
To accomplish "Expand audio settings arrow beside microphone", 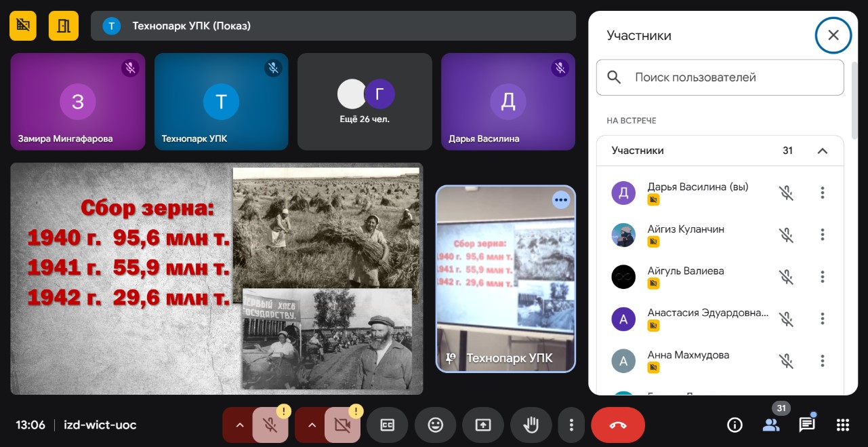I will 239,425.
